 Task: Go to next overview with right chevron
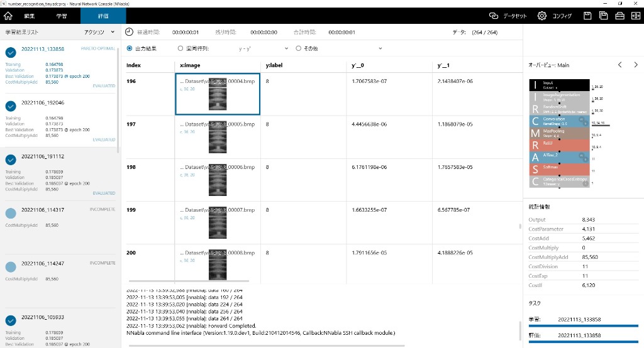[636, 65]
